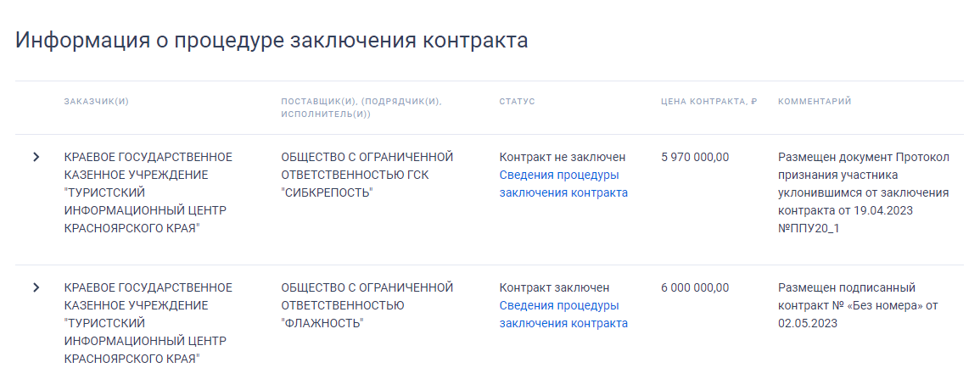Click the supplier name ГСК "СИБКРЕПОСТЬ"
The width and height of the screenshot is (980, 379).
[367, 175]
